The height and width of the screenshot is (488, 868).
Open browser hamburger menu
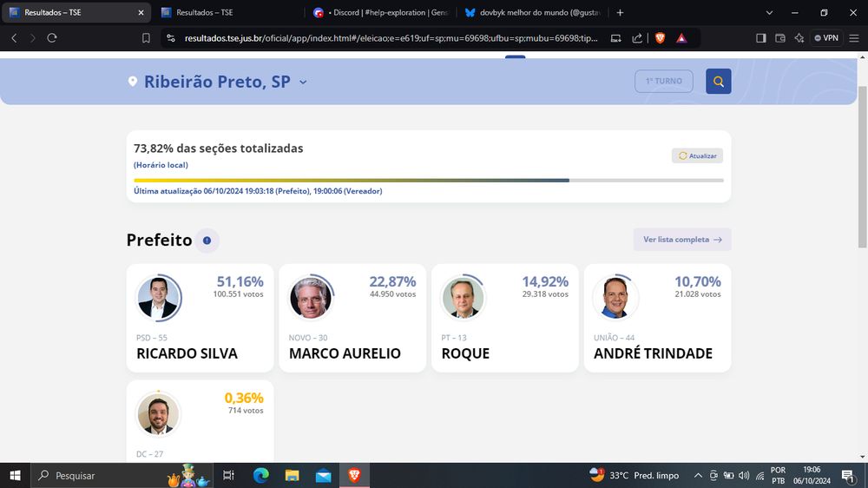pyautogui.click(x=854, y=38)
